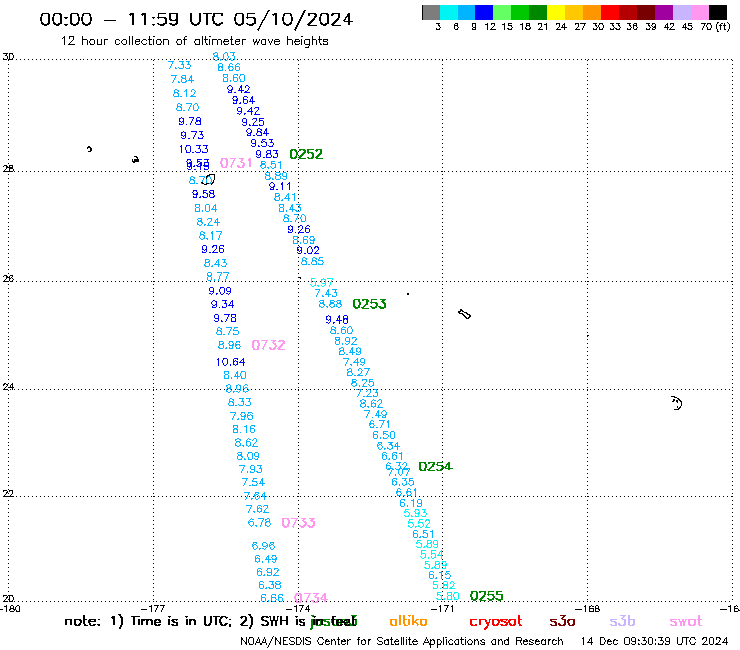Click the wave height value 9.11
Viewport: 740px width, 650px height.
(x=280, y=186)
